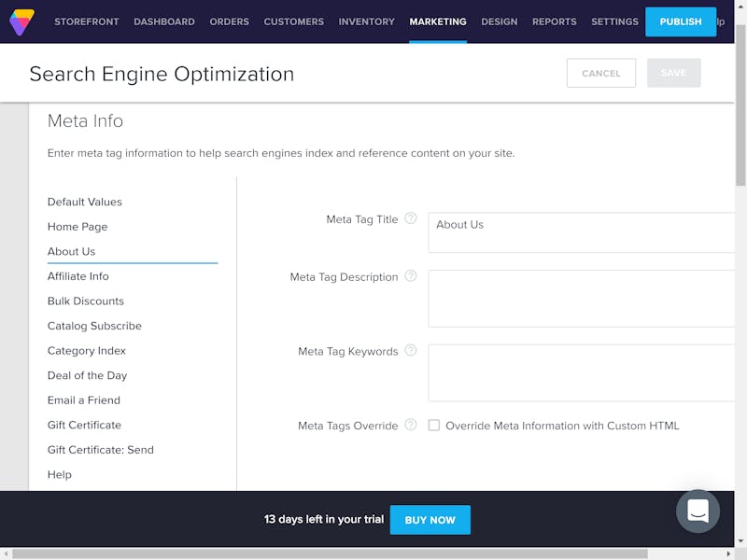747x560 pixels.
Task: Select Bulk Discounts in the page list
Action: [x=86, y=301]
